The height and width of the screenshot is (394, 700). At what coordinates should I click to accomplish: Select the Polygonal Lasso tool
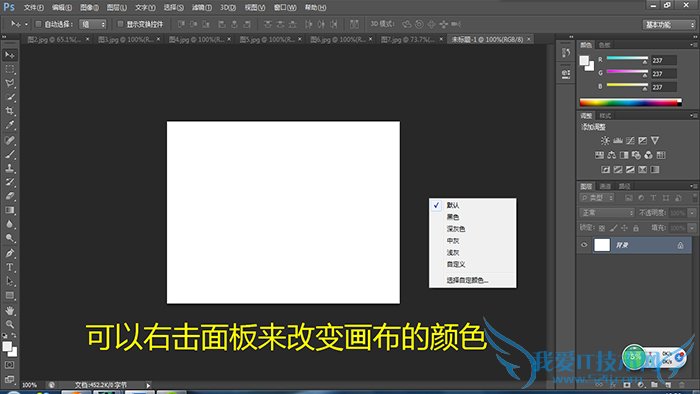(10, 83)
